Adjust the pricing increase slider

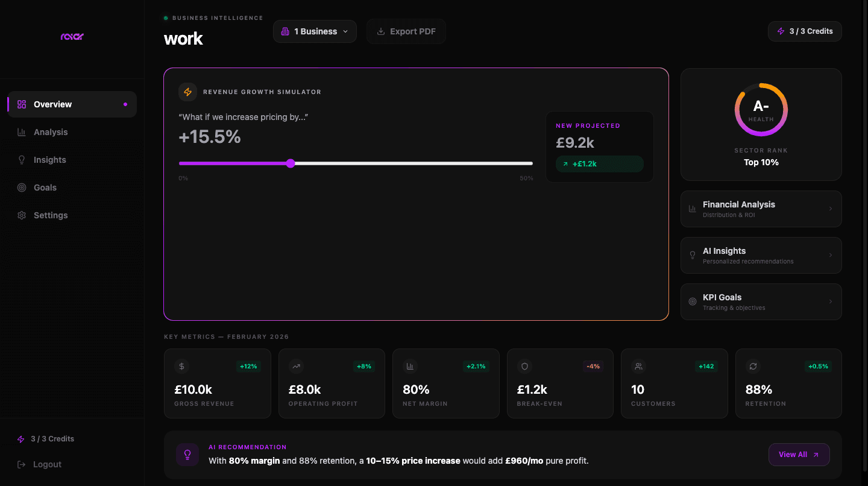[291, 163]
